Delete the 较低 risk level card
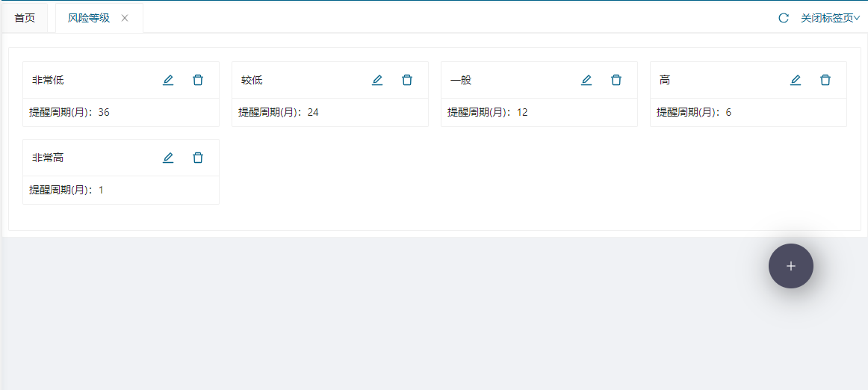Screen dimensions: 868x390 (x=407, y=80)
